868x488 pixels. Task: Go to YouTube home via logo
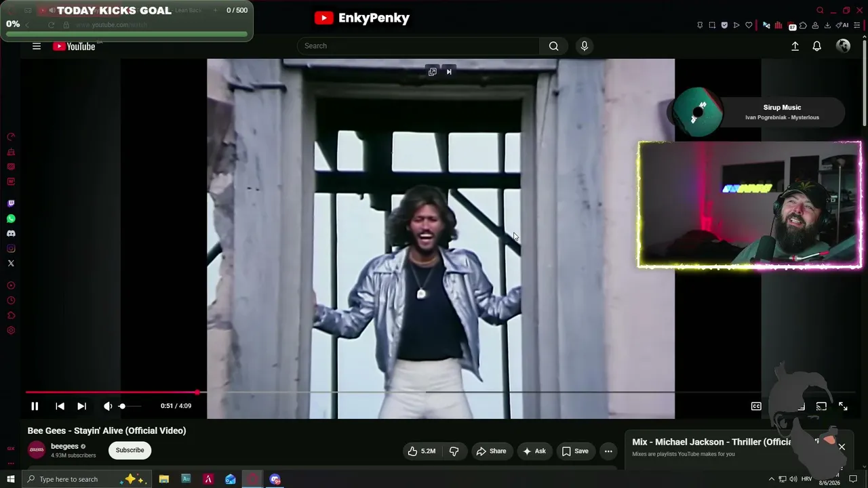74,46
